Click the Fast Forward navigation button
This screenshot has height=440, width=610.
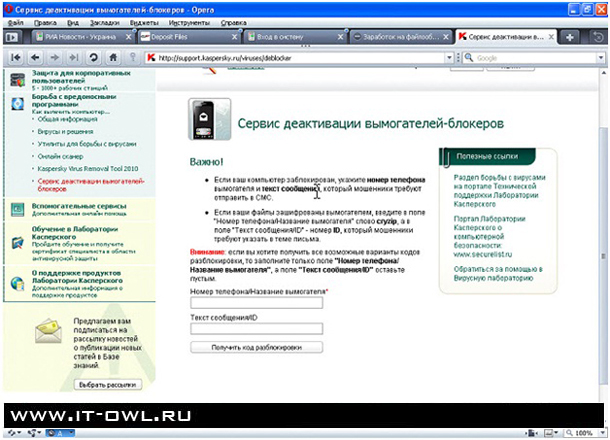pyautogui.click(x=74, y=58)
